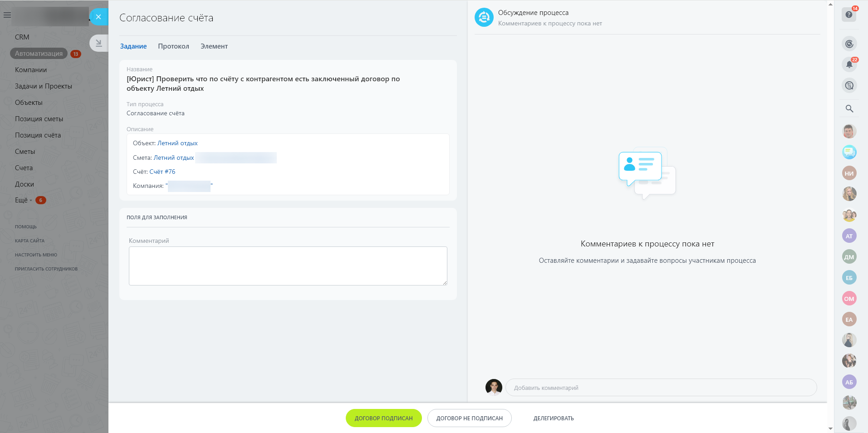868x433 pixels.
Task: Click the collapse panel arrow icon
Action: click(x=98, y=43)
